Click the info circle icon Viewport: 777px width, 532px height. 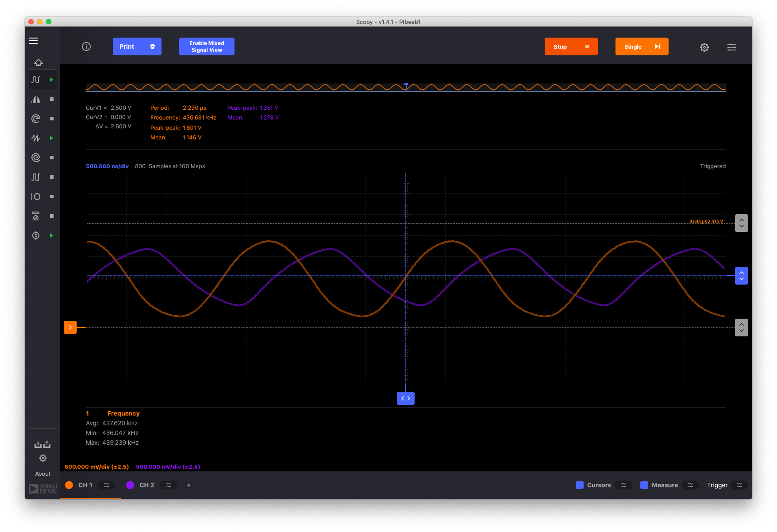point(86,46)
